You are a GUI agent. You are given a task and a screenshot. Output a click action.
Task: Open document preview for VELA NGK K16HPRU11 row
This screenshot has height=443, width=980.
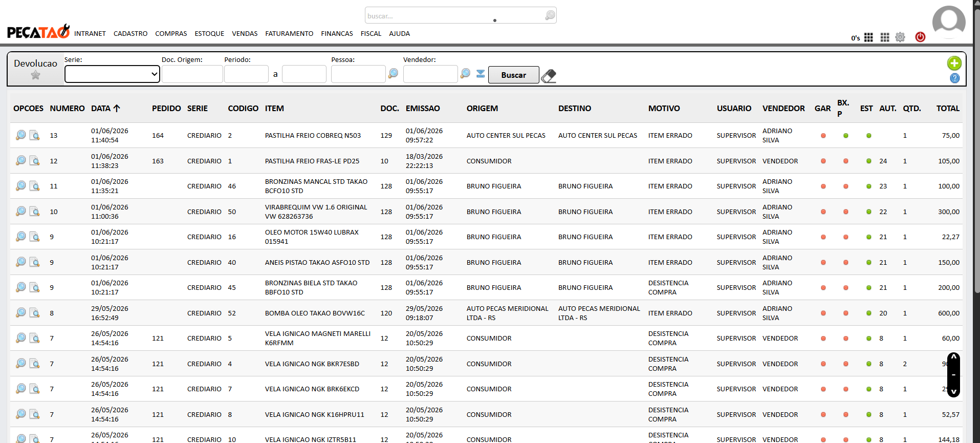click(34, 414)
